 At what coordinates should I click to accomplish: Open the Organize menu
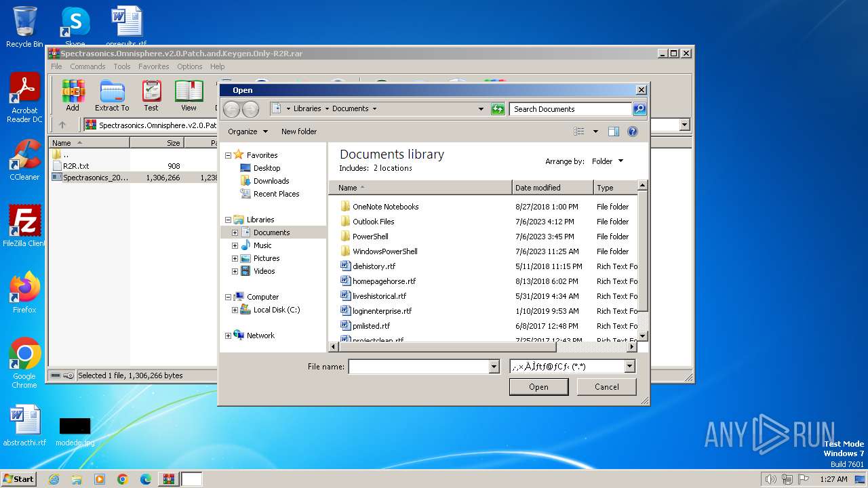pos(248,131)
